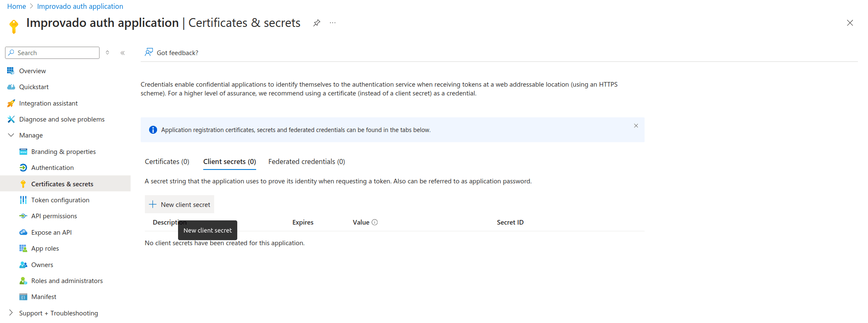Click the Diagnose and solve problems icon

tap(11, 119)
